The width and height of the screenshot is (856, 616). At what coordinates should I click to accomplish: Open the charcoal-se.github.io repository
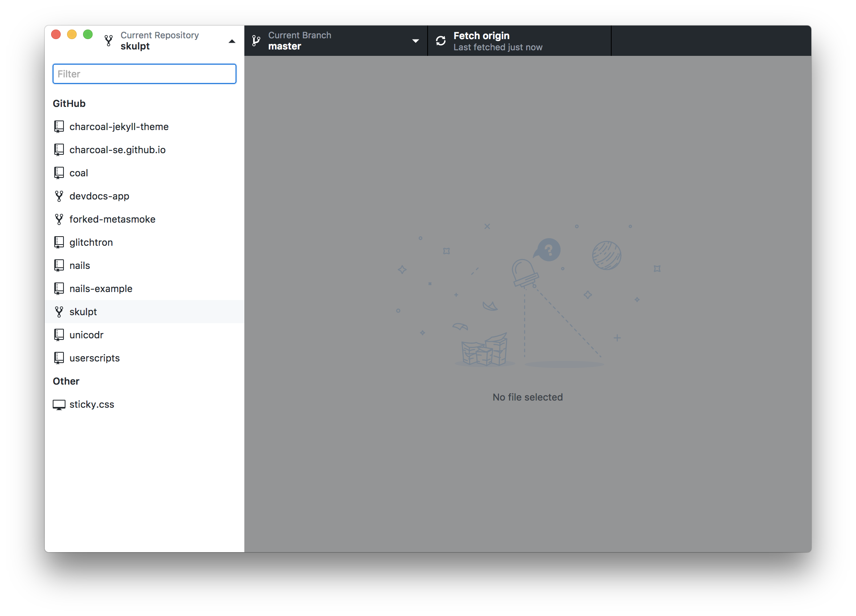[x=117, y=150]
